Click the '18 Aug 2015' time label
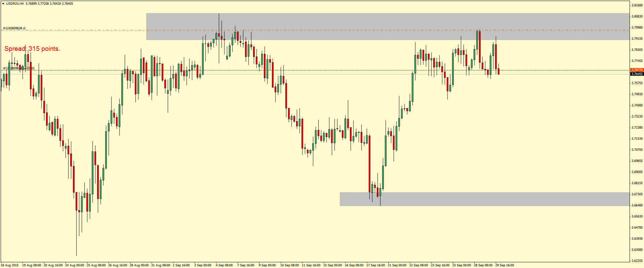 click(x=10, y=265)
